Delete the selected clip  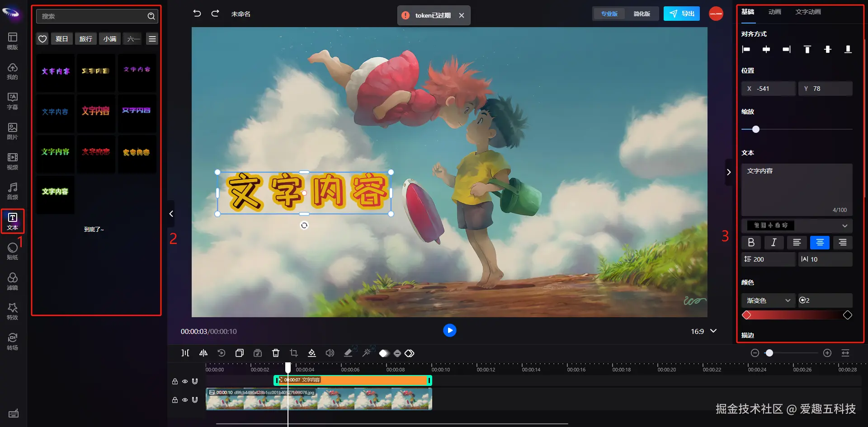[x=276, y=353]
